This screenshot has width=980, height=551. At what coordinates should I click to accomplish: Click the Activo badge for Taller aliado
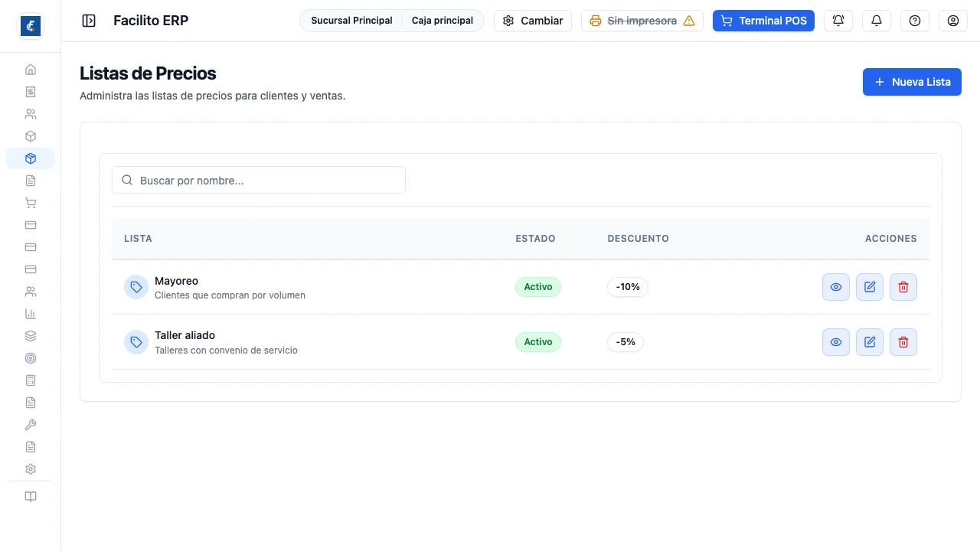pos(538,342)
